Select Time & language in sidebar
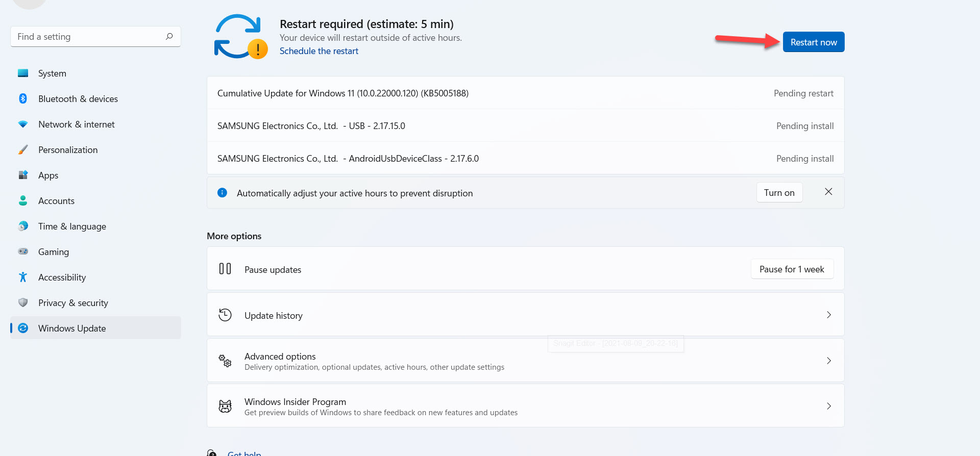The height and width of the screenshot is (456, 980). 72,226
